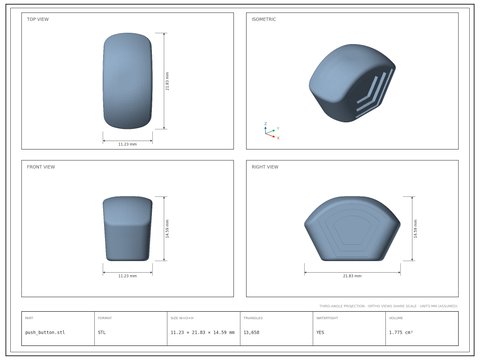Click the RIGHT VIEW label
This screenshot has width=480, height=360.
(265, 167)
